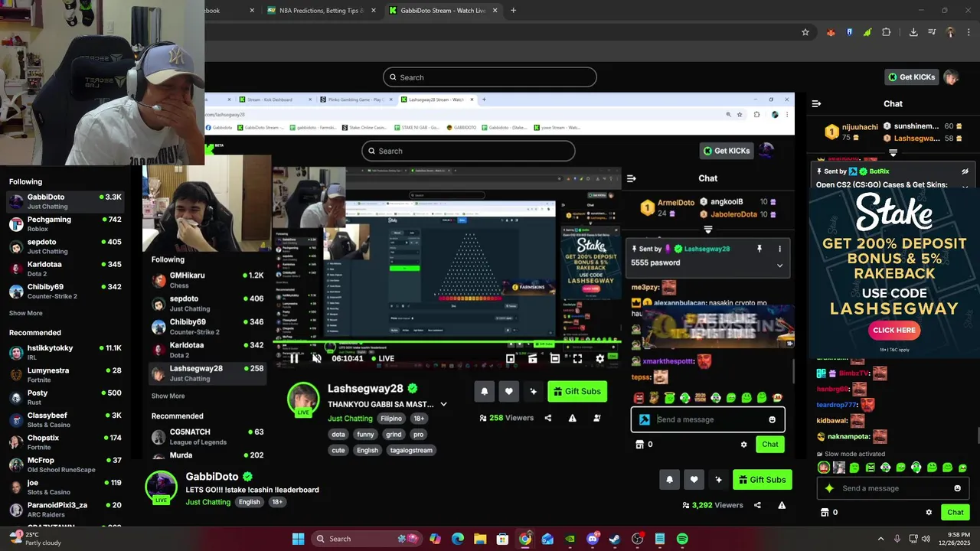This screenshot has width=980, height=551.
Task: Open sepdoto's channel in the left sidebar
Action: click(x=65, y=246)
